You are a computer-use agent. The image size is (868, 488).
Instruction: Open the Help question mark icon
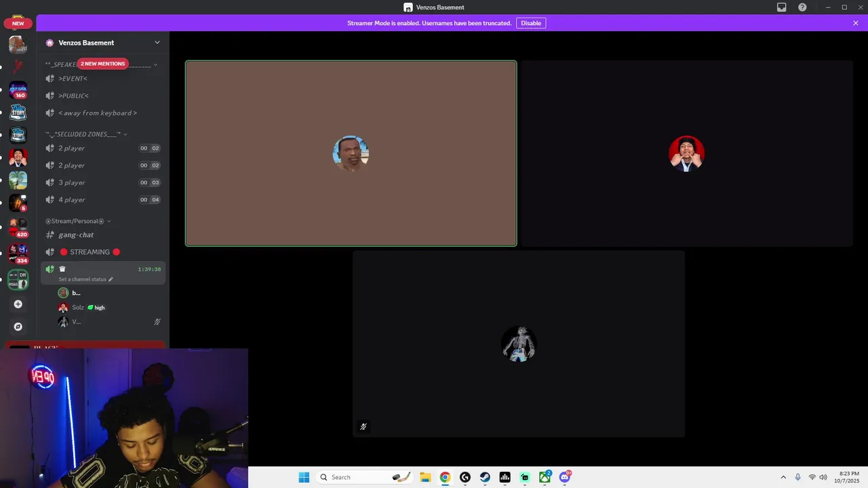tap(802, 7)
